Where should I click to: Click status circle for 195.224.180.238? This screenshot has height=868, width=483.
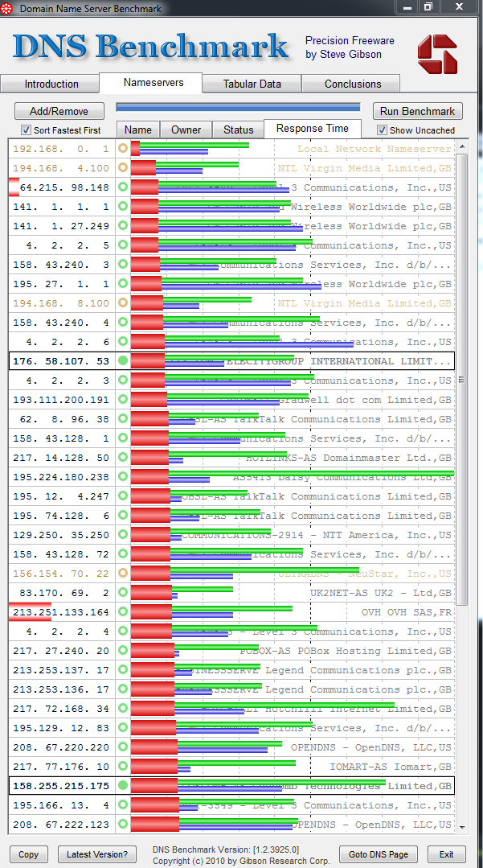coord(123,476)
